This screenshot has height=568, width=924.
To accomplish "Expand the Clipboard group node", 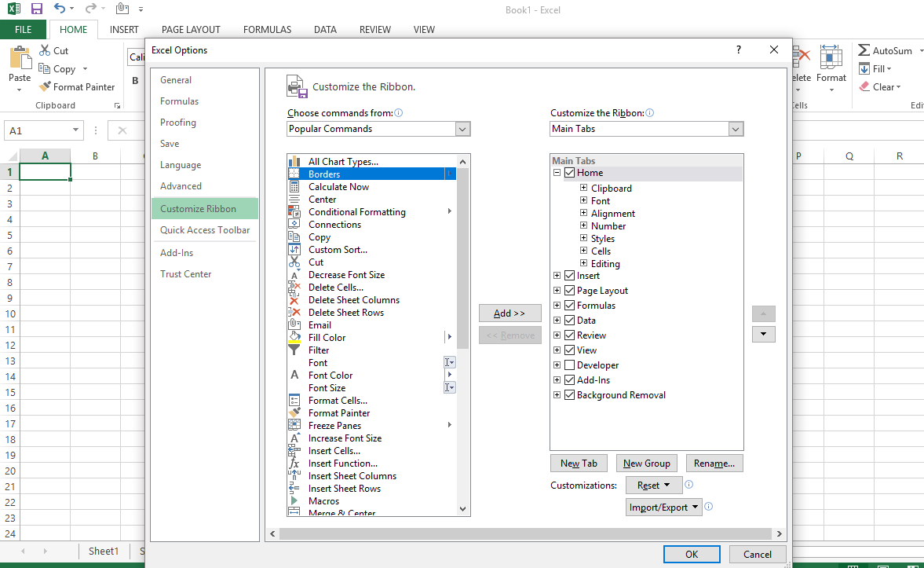I will pos(583,189).
